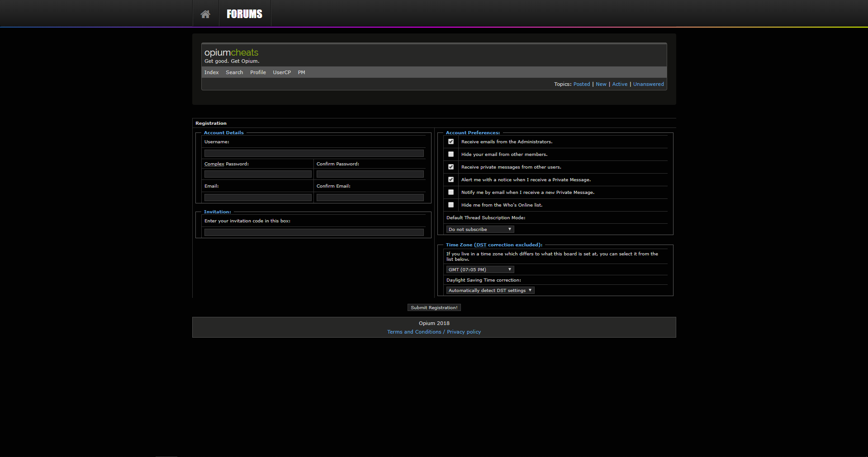The height and width of the screenshot is (457, 868).
Task: Check Hide me from Who's Online list
Action: pos(451,205)
